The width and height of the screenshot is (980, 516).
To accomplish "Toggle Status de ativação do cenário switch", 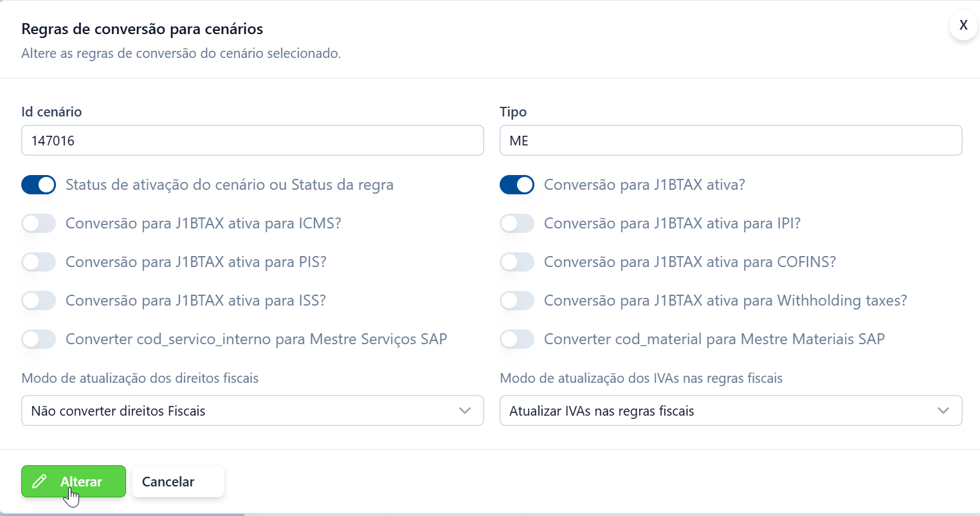I will click(x=39, y=185).
